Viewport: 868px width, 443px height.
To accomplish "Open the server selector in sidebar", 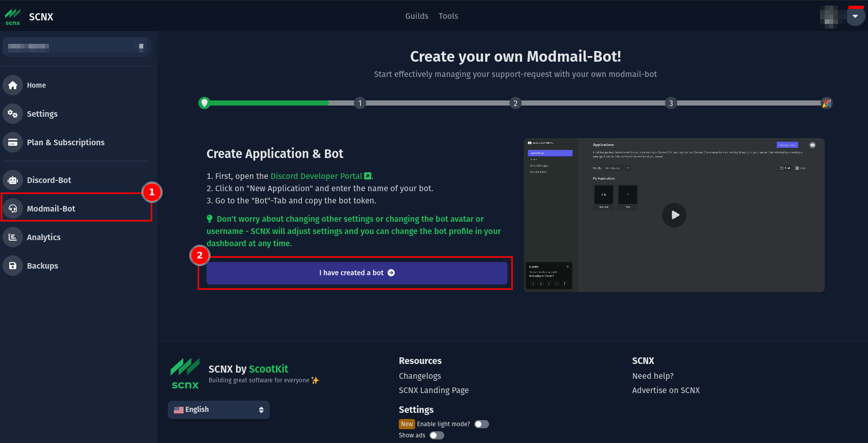I will click(76, 47).
